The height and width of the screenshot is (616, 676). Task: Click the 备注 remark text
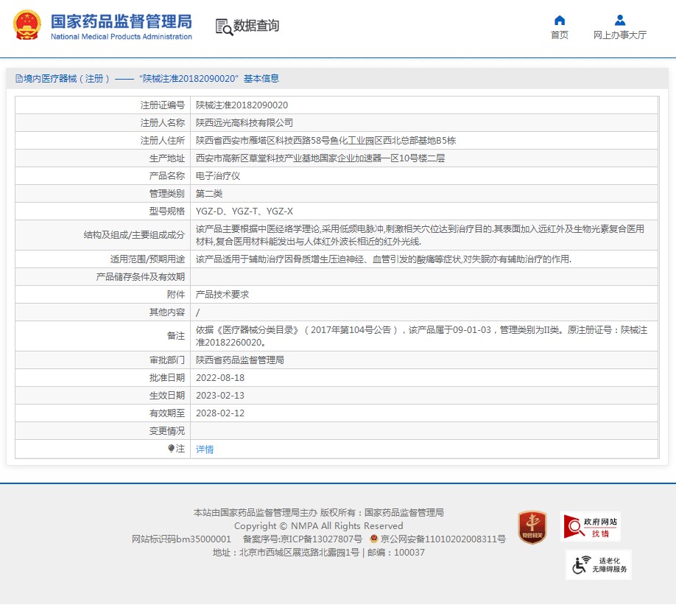(x=421, y=336)
